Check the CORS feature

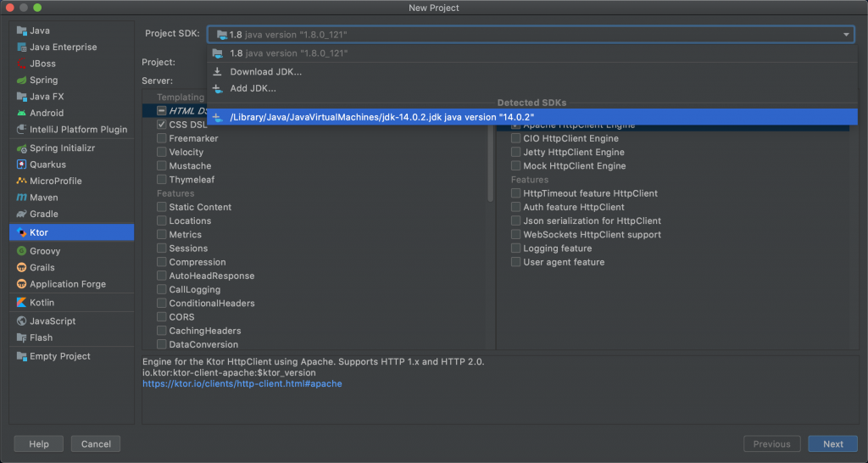click(162, 317)
